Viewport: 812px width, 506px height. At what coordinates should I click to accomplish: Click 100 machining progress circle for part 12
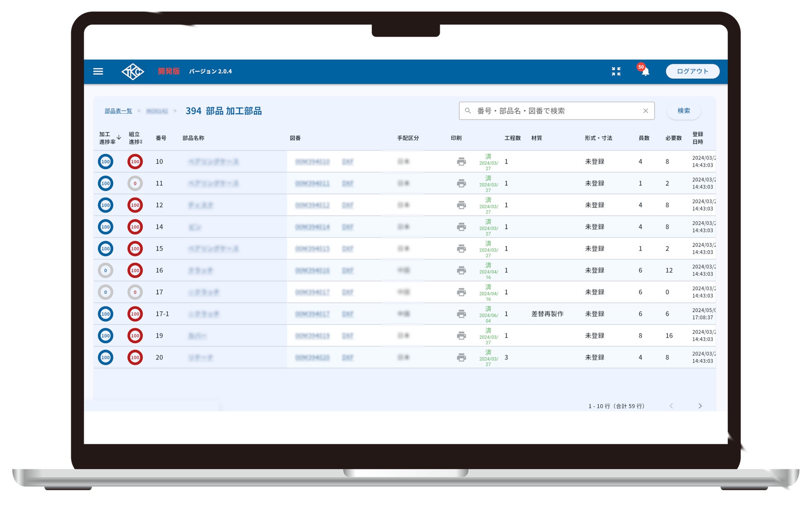(105, 205)
